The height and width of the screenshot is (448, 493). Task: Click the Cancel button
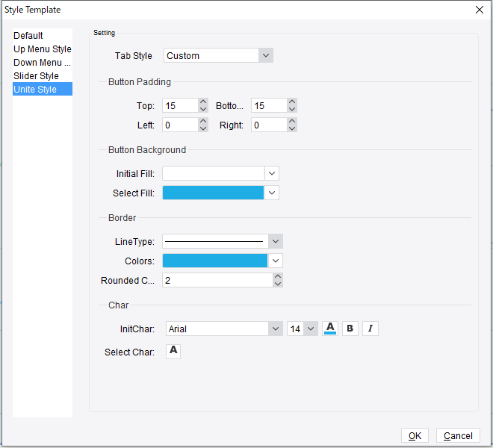click(459, 436)
